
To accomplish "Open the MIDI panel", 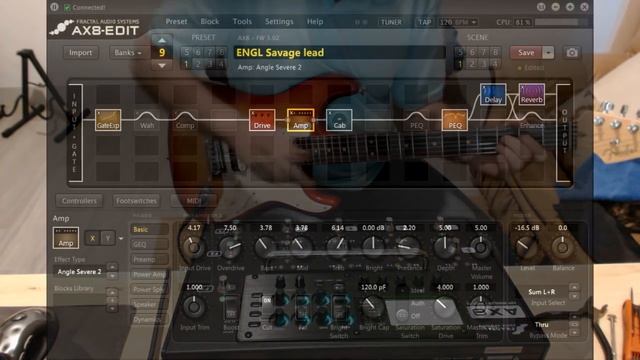I will point(193,201).
